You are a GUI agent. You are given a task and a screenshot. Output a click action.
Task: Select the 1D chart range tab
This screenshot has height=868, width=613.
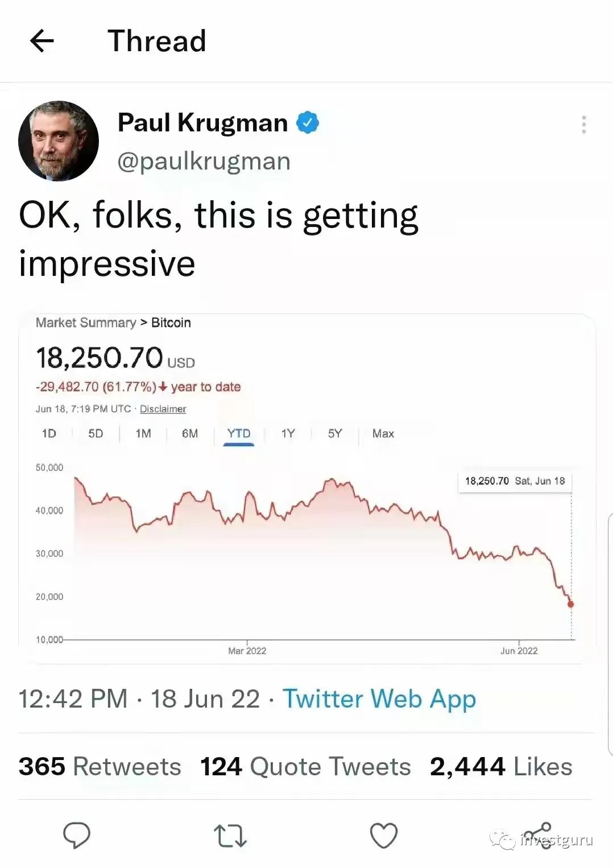coord(49,433)
